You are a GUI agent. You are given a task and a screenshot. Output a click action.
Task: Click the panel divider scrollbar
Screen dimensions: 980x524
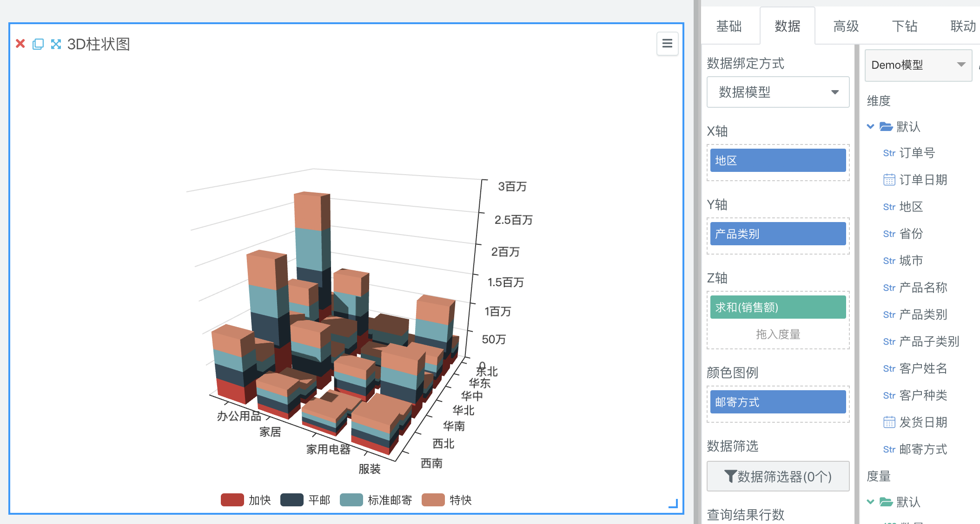point(857,284)
